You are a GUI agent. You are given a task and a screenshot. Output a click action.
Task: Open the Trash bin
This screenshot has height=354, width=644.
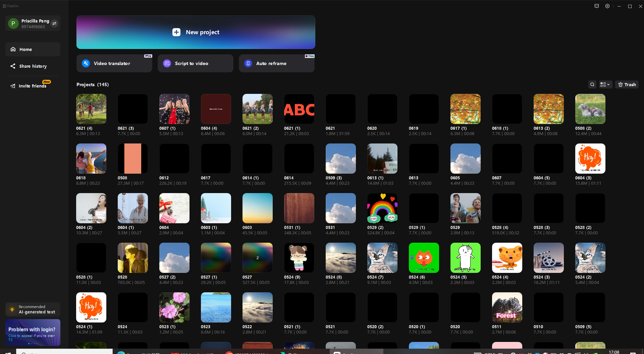(627, 84)
